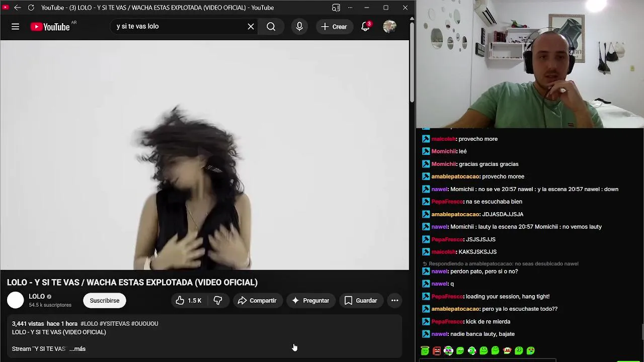Viewport: 644px width, 362px height.
Task: Click '3,441 vistas' view count text
Action: pyautogui.click(x=27, y=324)
